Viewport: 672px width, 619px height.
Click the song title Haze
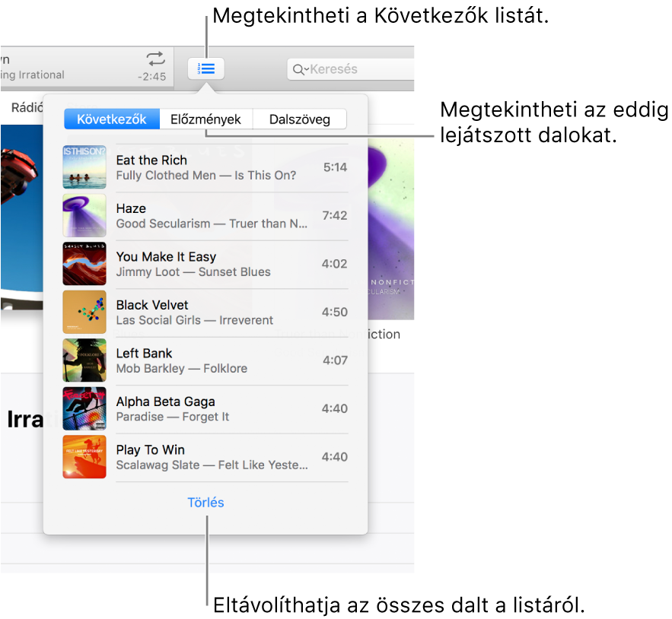coord(131,208)
